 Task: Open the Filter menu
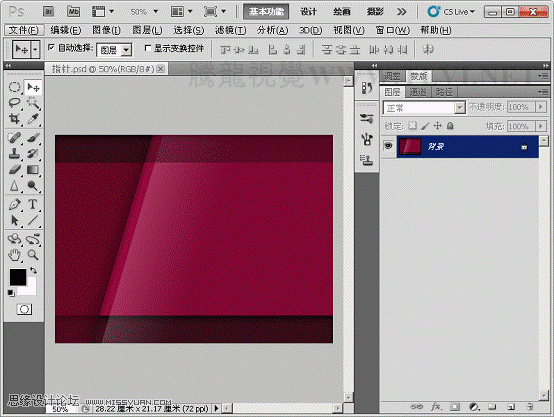[x=230, y=30]
